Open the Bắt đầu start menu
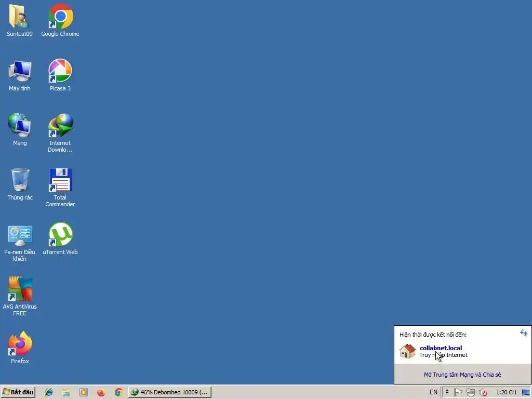Image resolution: width=532 pixels, height=399 pixels. click(x=18, y=392)
